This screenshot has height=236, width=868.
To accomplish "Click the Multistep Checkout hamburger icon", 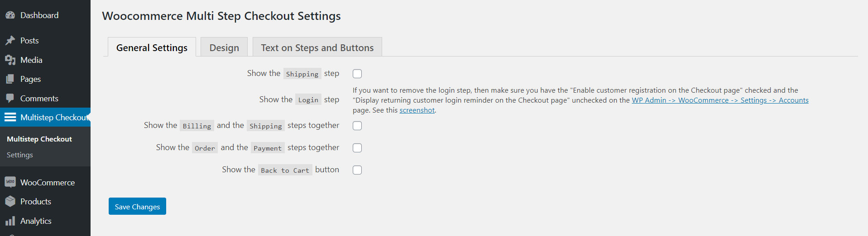I will (x=10, y=118).
